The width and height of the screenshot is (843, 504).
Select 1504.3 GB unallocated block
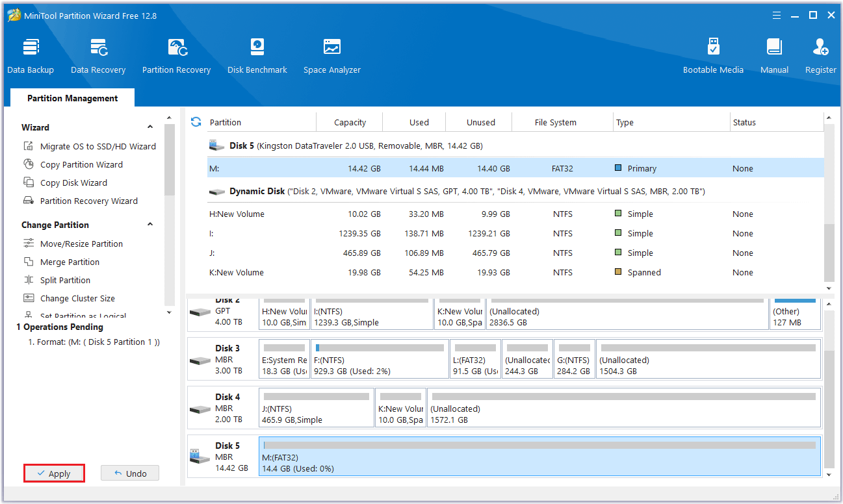click(708, 359)
